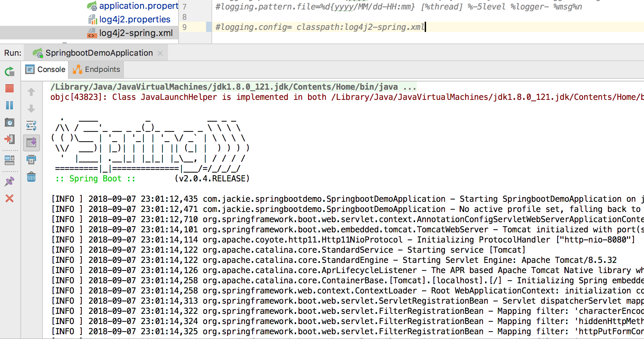Select log4j2-spring.xml in project tree

coord(130,33)
